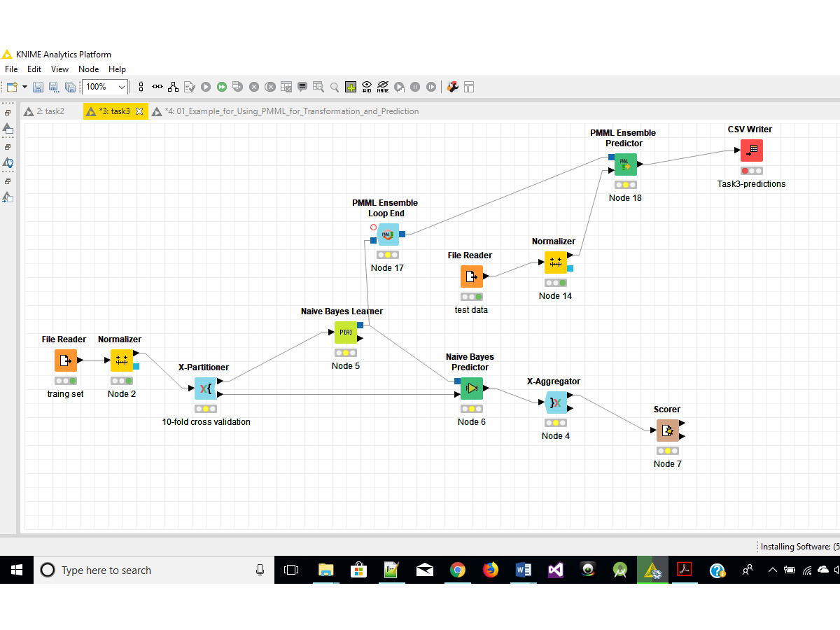Click the Installing Software progress status
The image size is (840, 630).
point(799,547)
